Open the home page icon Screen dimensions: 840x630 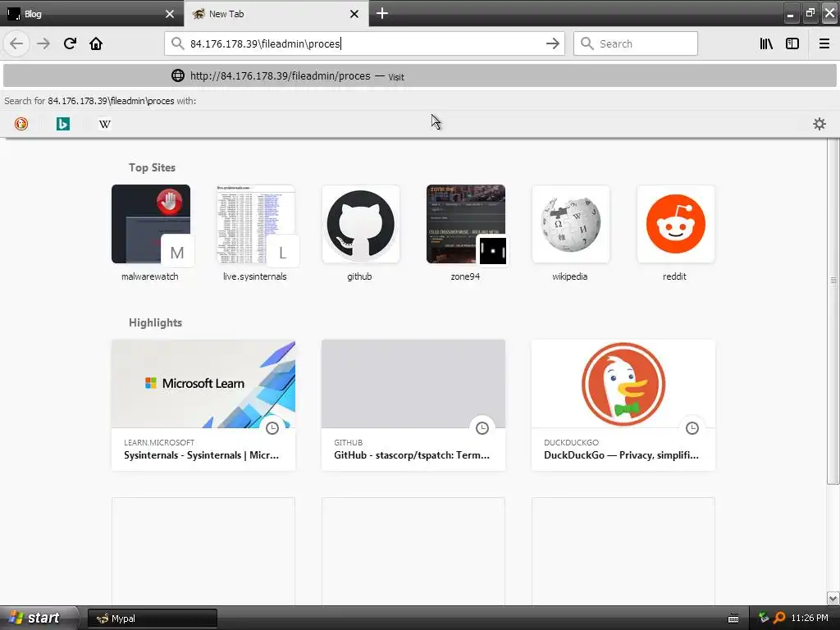click(x=96, y=44)
